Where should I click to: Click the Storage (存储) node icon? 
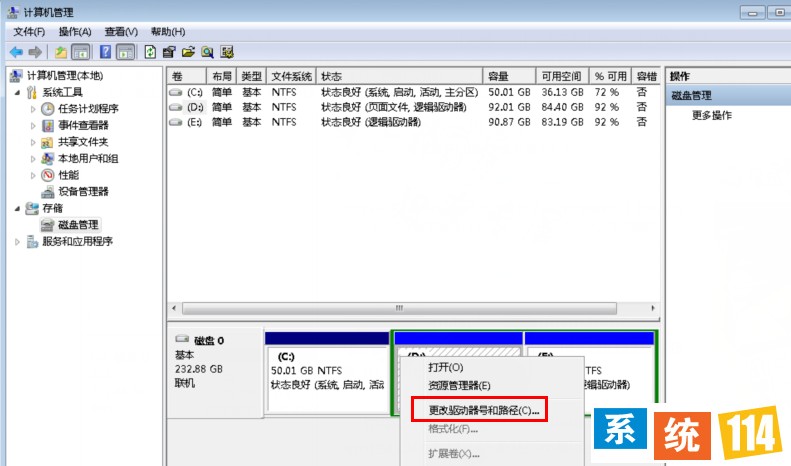(32, 208)
